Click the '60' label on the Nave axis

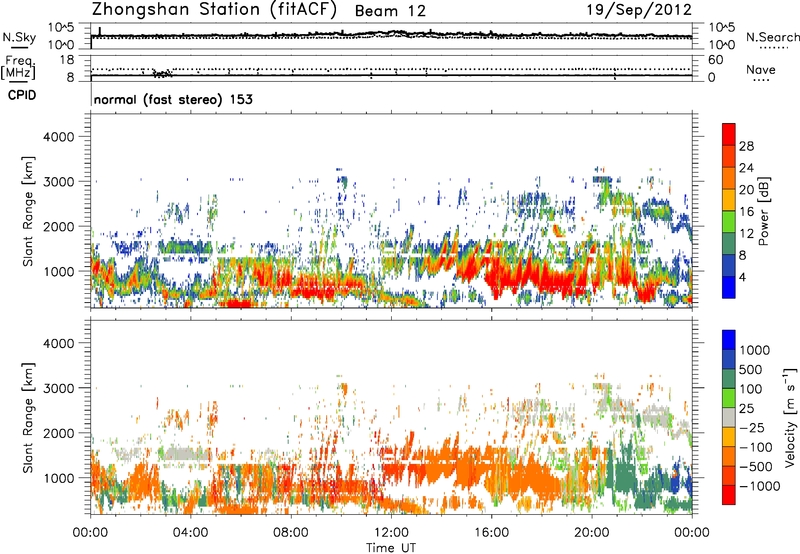click(x=715, y=60)
